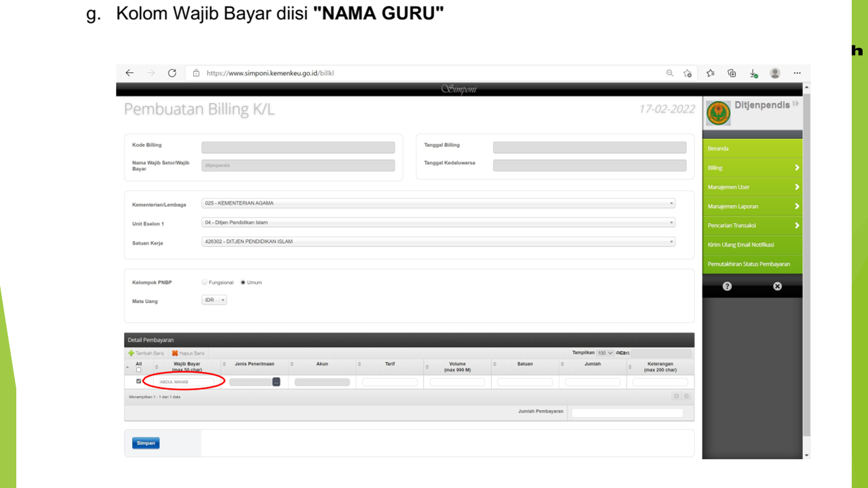The image size is (868, 488).
Task: Open the browser Downloads icon
Action: tap(753, 73)
